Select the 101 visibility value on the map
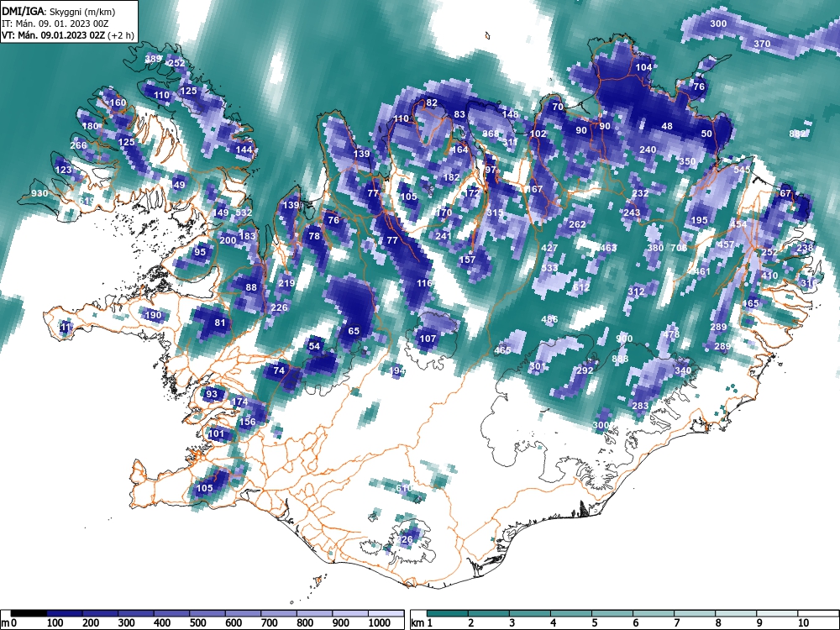The image size is (840, 630). (x=217, y=434)
